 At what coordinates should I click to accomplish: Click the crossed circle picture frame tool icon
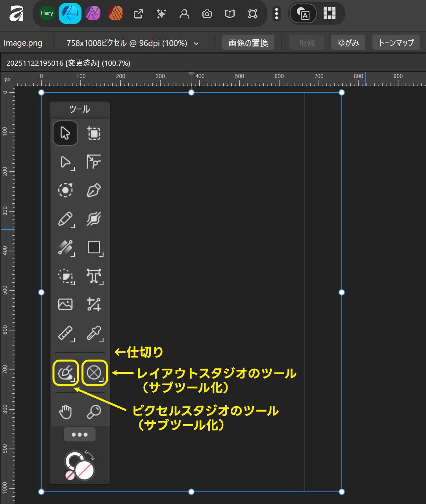click(94, 373)
